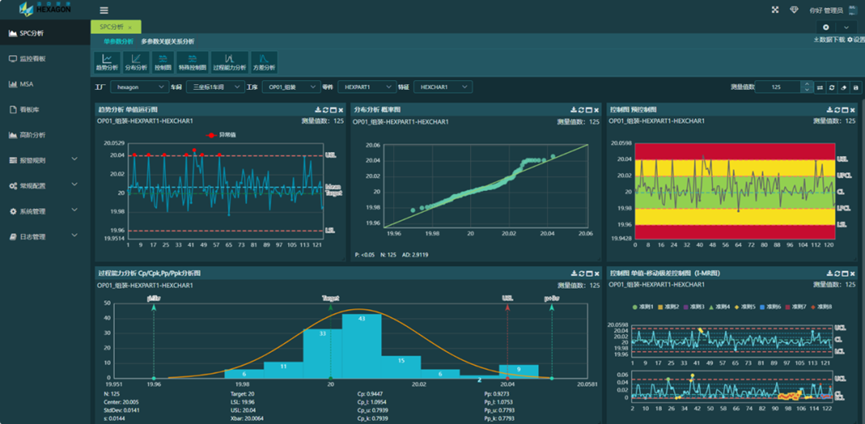The height and width of the screenshot is (424, 865).
Task: Download the 趋势分析 chart panel image
Action: (x=319, y=109)
